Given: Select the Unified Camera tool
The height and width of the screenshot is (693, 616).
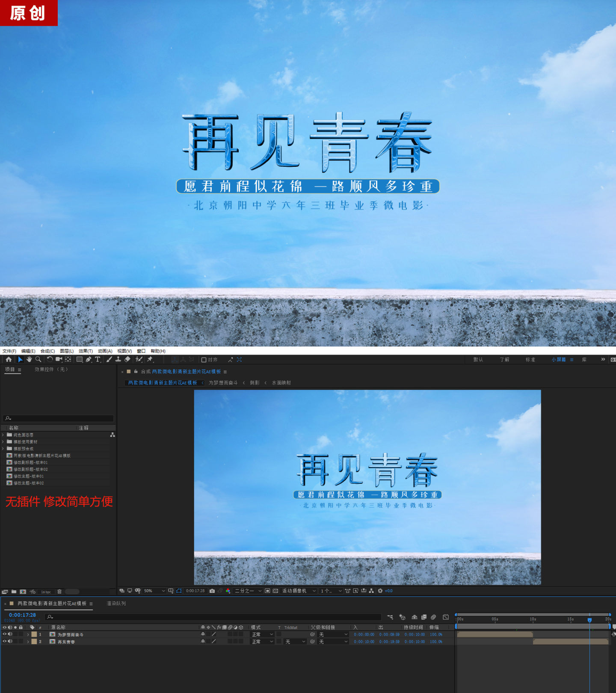Looking at the screenshot, I should [59, 360].
